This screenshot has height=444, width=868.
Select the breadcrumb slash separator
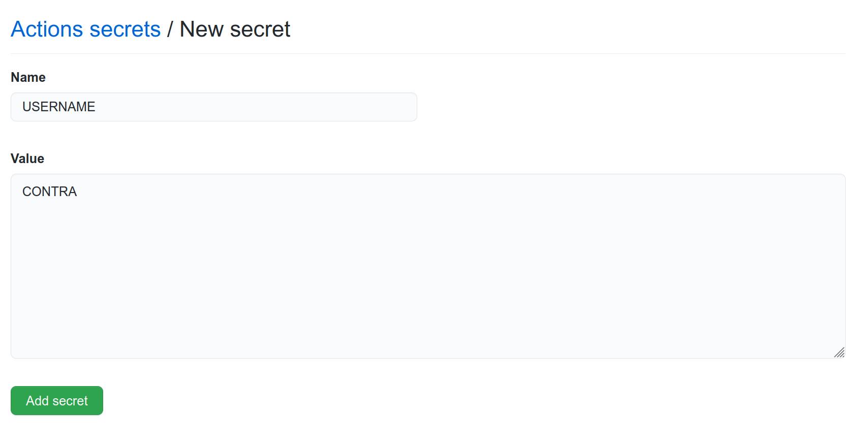pos(170,29)
